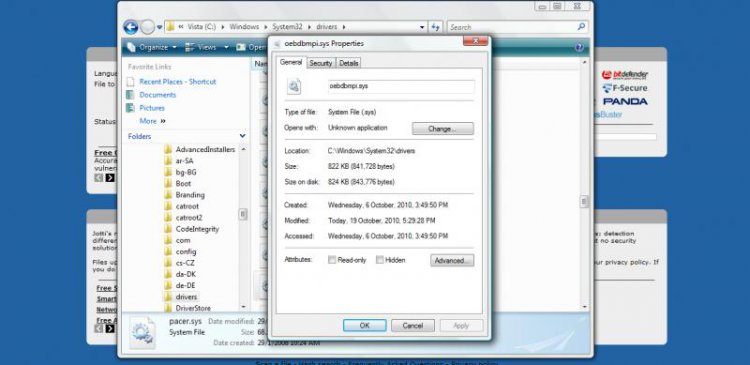750x365 pixels.
Task: Click the Change... button
Action: [443, 129]
